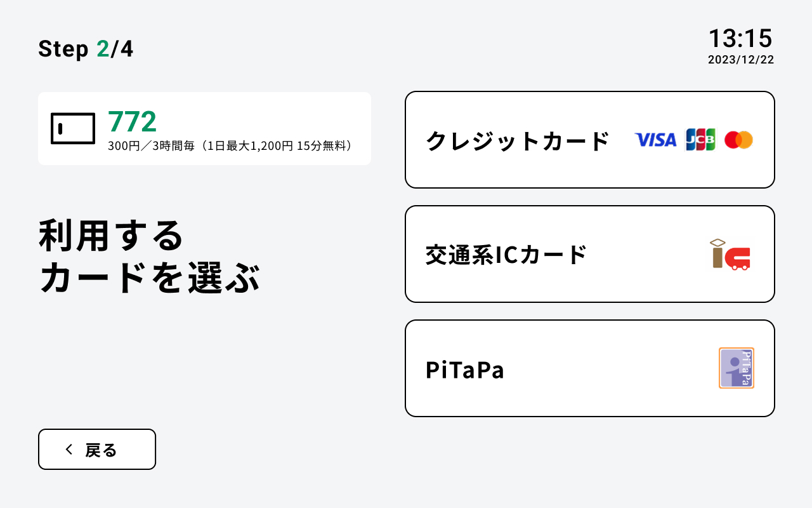Click the parking space icon beside 772
The height and width of the screenshot is (508, 812).
pos(73,128)
